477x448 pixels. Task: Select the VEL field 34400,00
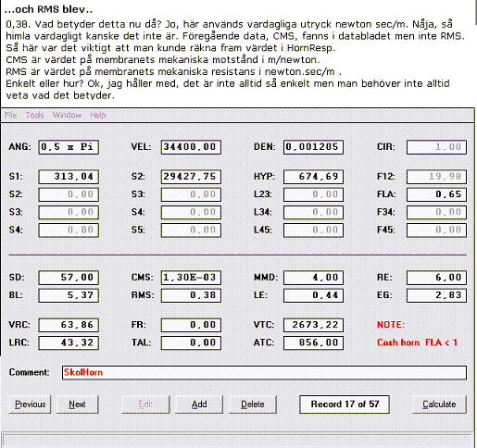(x=191, y=147)
